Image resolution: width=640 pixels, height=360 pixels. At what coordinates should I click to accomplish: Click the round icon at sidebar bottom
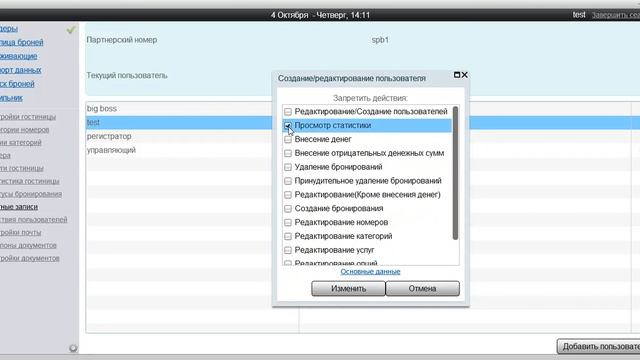click(73, 348)
